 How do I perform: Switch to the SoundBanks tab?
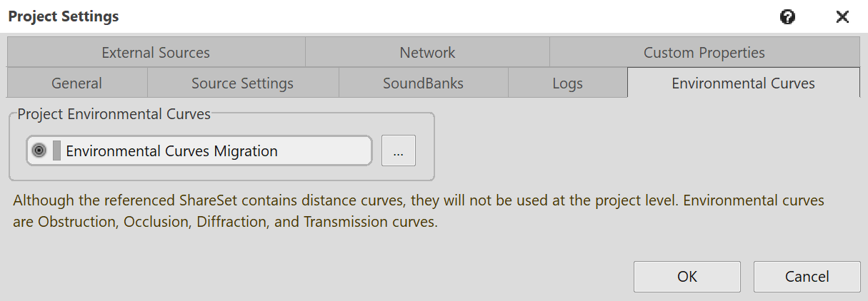(423, 83)
